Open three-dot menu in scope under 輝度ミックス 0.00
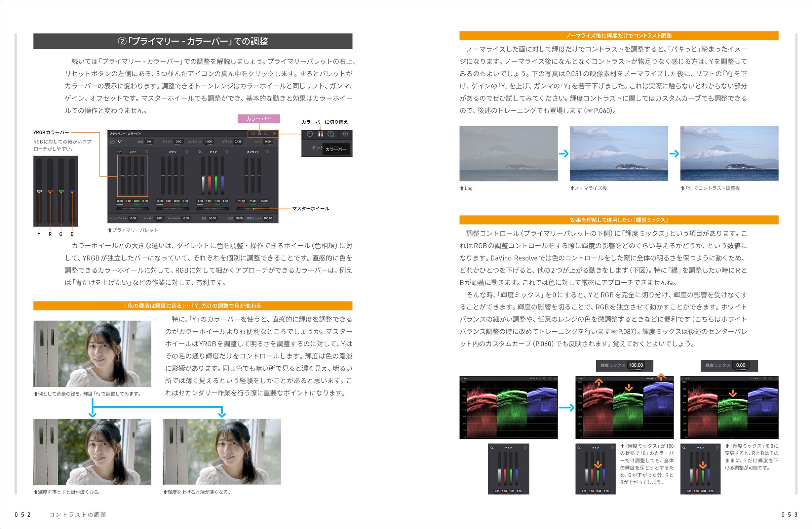 coord(776,379)
